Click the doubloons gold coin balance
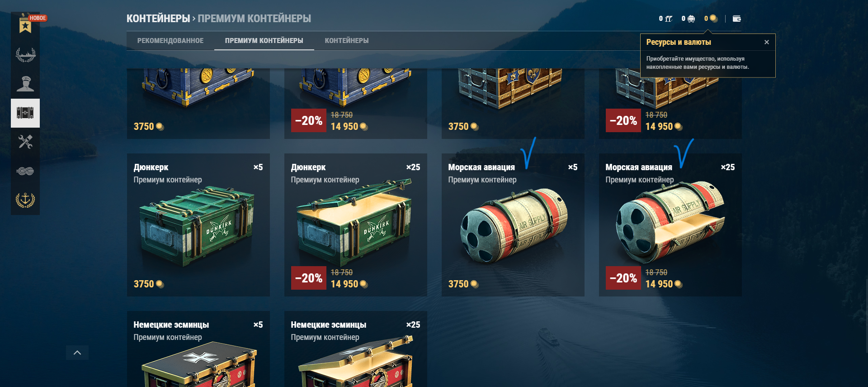 tap(711, 19)
